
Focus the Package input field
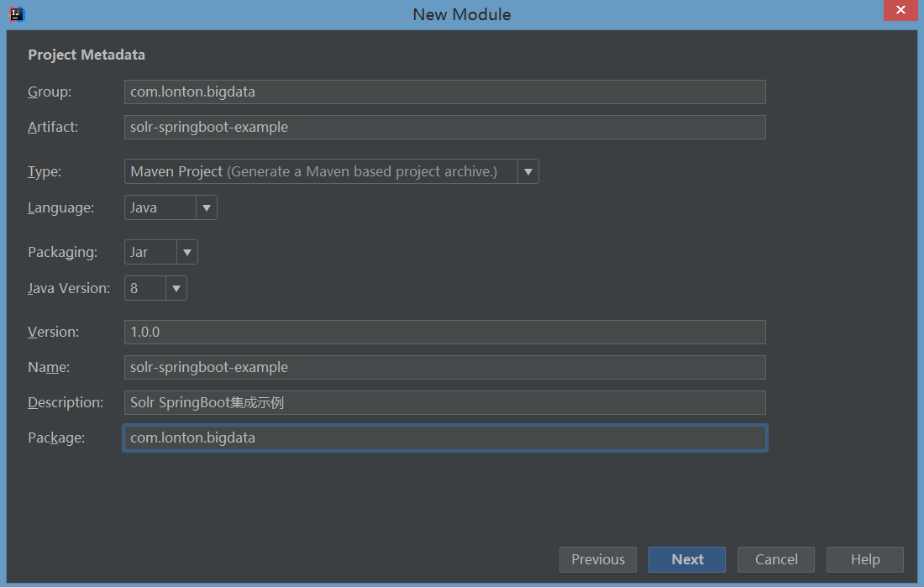[x=444, y=438]
